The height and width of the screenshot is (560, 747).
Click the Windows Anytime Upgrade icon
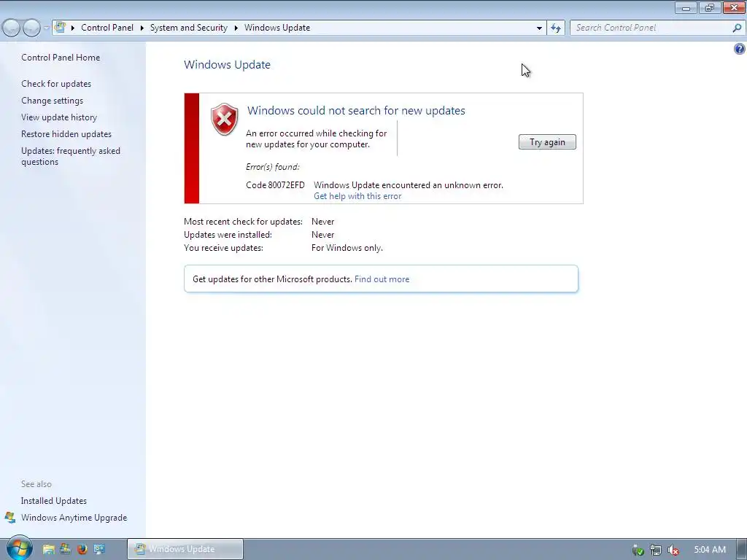click(10, 517)
